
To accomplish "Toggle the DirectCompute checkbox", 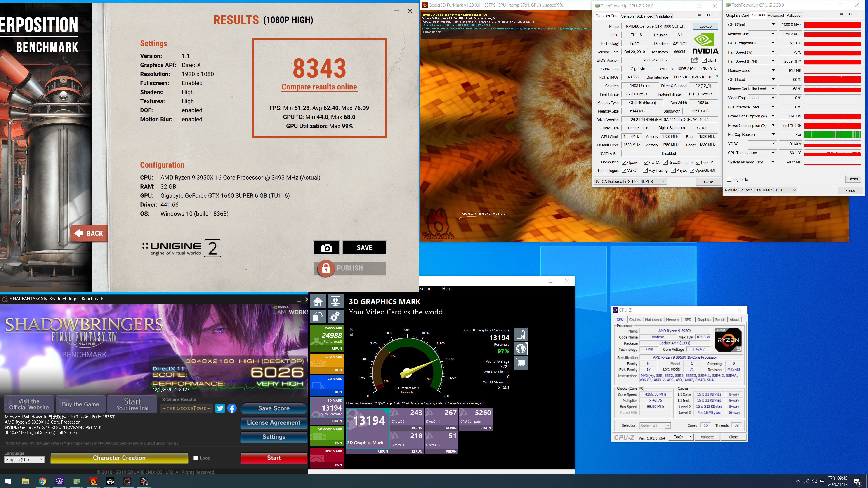I will pyautogui.click(x=665, y=162).
